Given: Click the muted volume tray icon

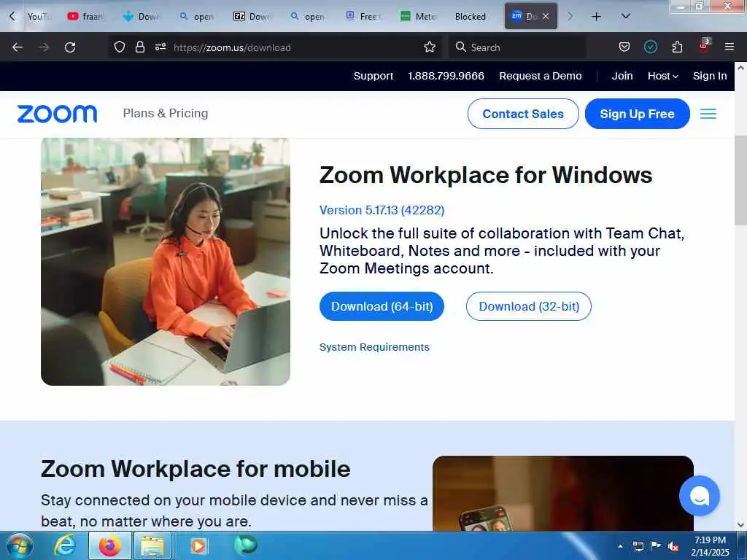Looking at the screenshot, I should tap(673, 546).
